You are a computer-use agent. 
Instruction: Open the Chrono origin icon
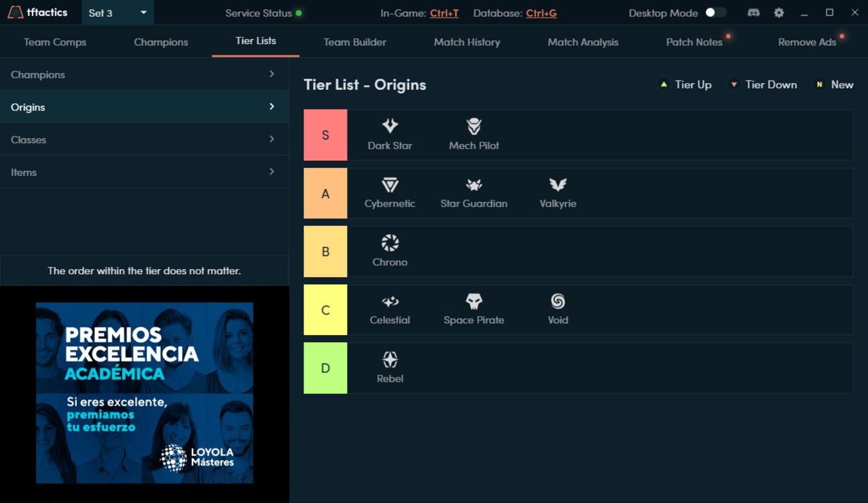[x=390, y=243]
